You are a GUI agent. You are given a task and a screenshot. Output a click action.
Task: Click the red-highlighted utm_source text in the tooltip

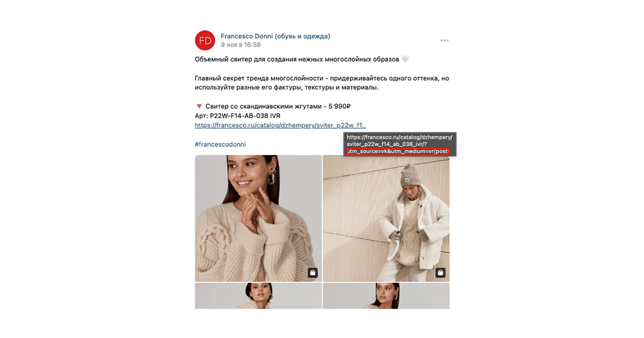(397, 151)
